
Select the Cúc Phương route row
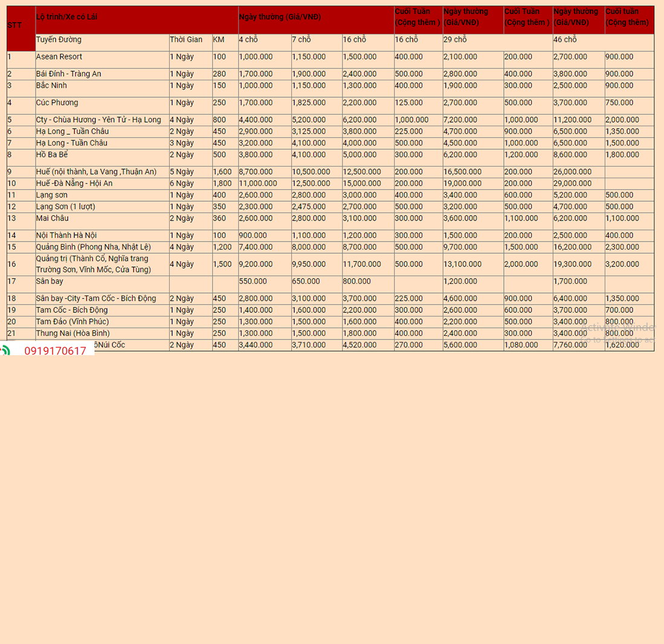(57, 103)
